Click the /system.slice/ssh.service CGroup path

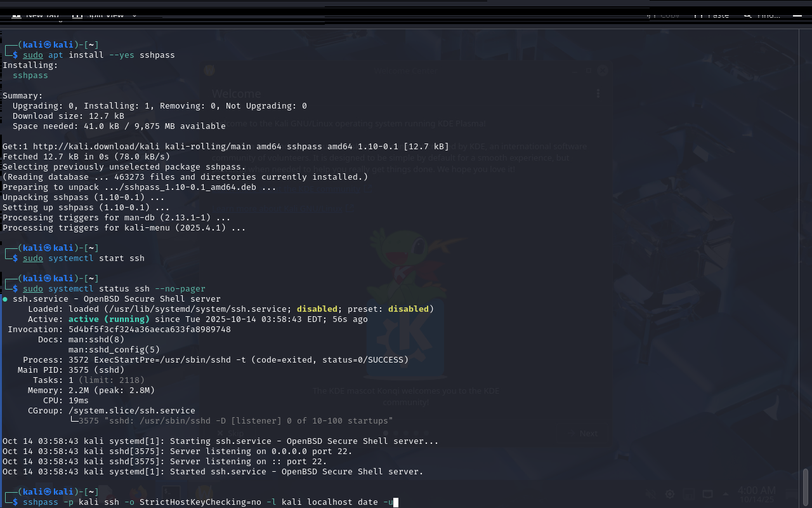[131, 411]
